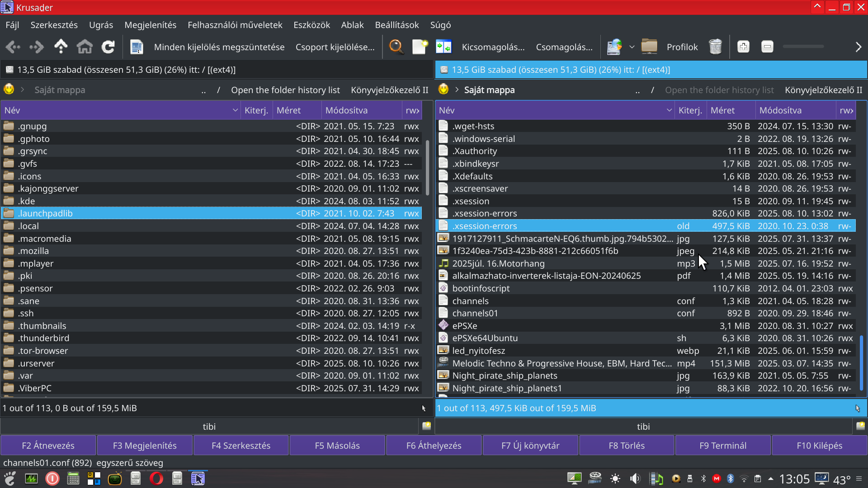Jump to home directory via the house icon
This screenshot has height=488, width=868.
tap(85, 47)
